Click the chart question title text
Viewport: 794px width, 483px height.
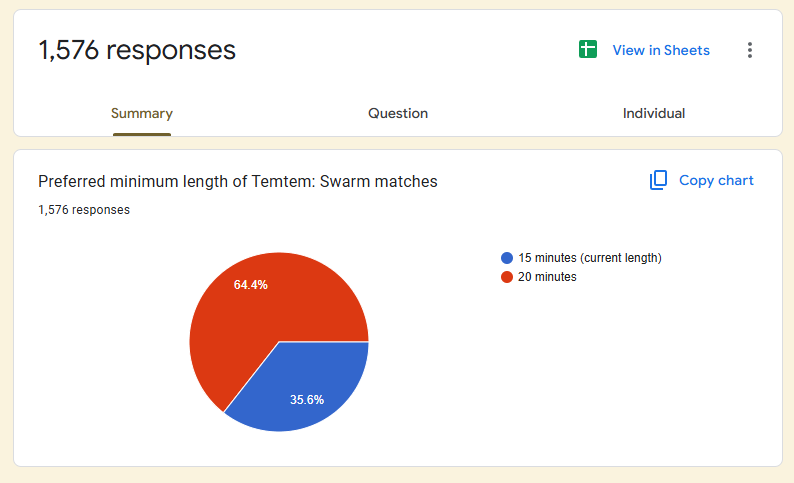coord(238,181)
